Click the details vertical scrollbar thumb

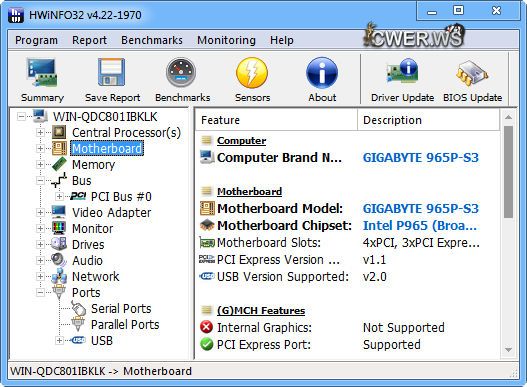[x=508, y=172]
